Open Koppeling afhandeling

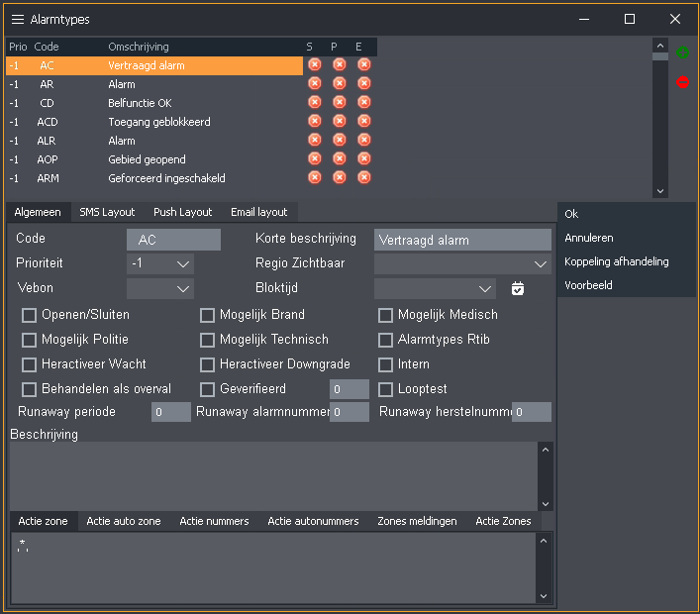click(627, 261)
